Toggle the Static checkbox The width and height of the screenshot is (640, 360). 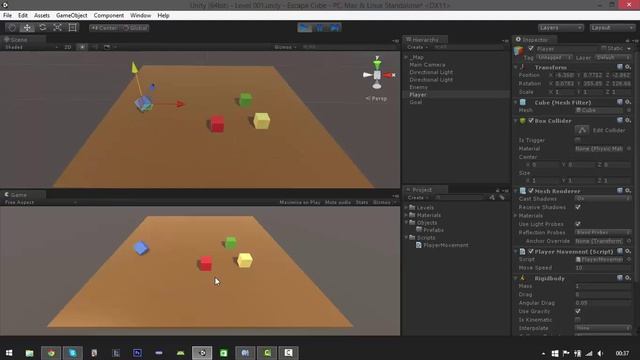pyautogui.click(x=604, y=49)
